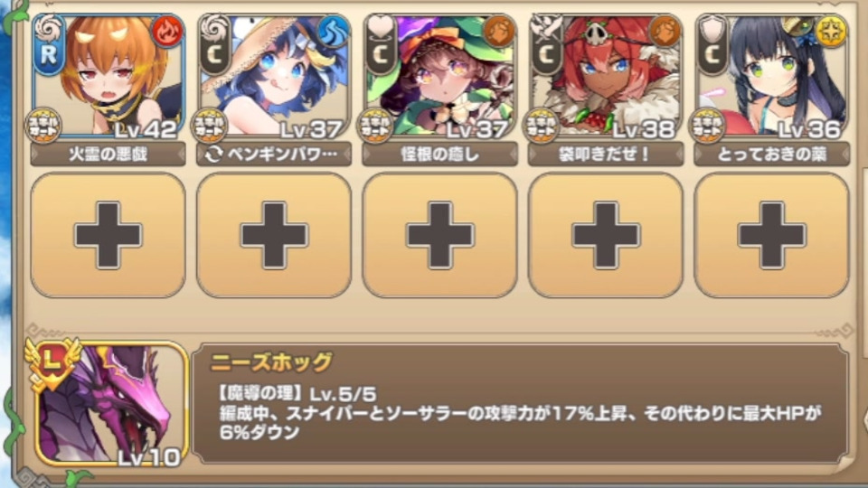Image resolution: width=868 pixels, height=488 pixels.
Task: Select the green witch-hat Lv 37 character card
Action: click(440, 76)
